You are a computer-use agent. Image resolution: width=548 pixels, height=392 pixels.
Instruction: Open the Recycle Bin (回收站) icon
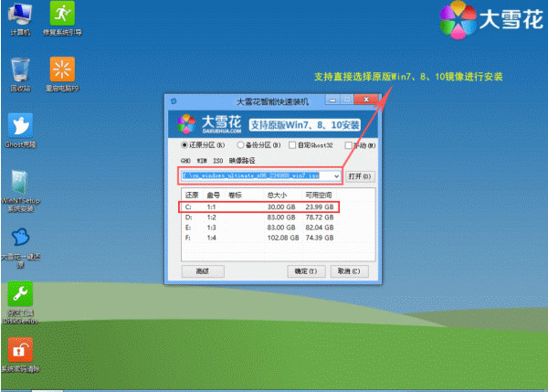[20, 75]
